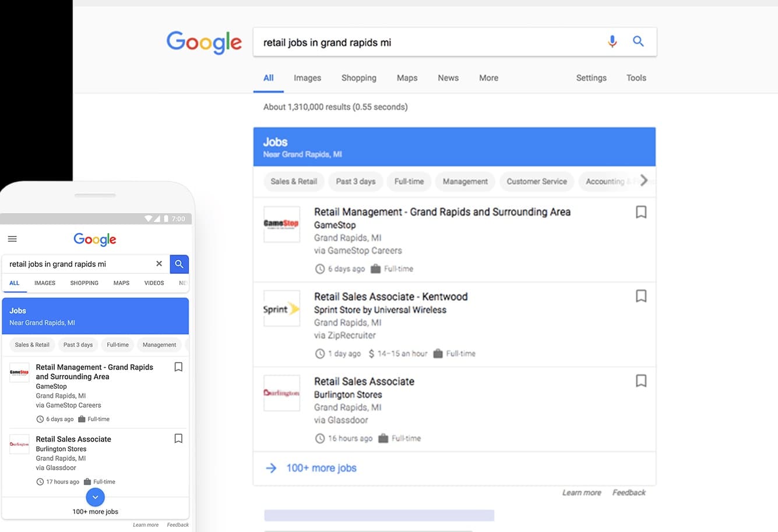The image size is (778, 532).
Task: Open Retail Sales Associate - Kentwood job title
Action: 391,297
